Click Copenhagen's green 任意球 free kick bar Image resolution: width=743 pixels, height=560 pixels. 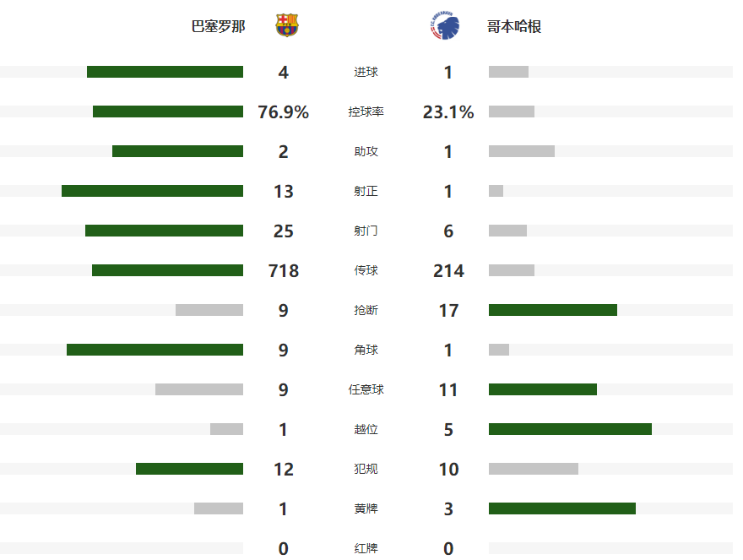543,389
